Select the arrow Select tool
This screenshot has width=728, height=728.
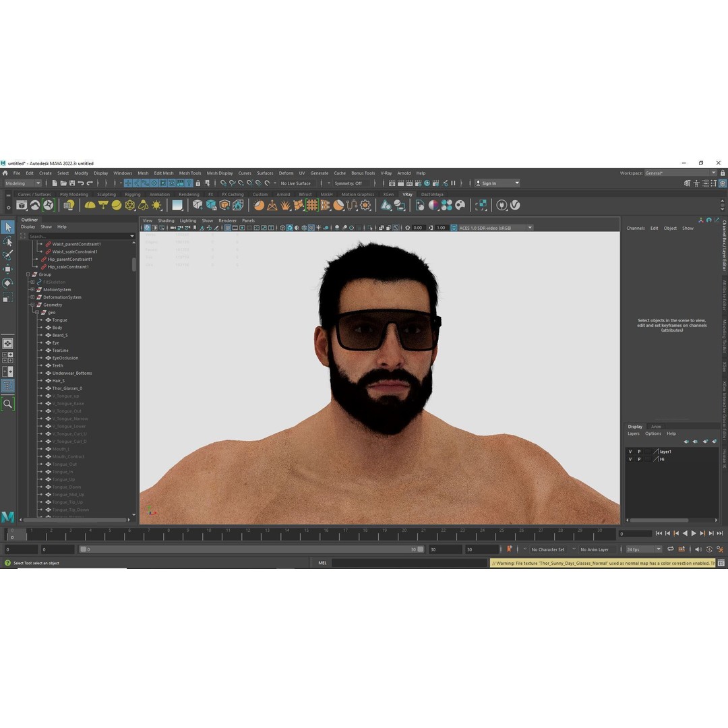(8, 227)
